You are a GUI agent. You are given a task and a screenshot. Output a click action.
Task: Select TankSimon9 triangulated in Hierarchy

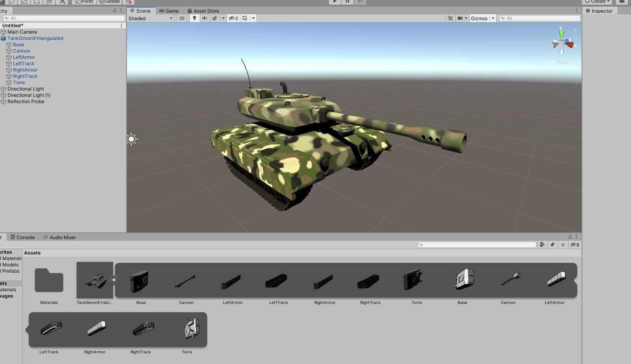(35, 38)
